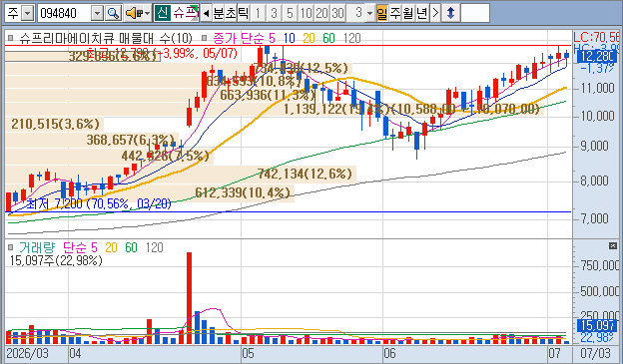The image size is (623, 364).
Task: Click the interval 10 button
Action: coord(306,13)
